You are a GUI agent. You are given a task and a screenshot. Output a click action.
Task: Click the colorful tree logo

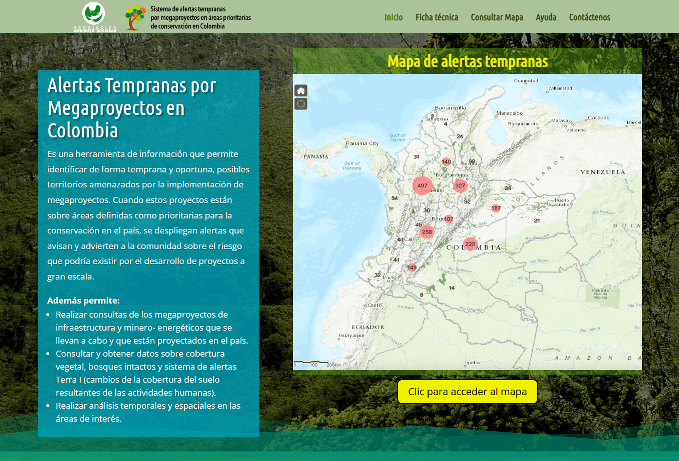(135, 17)
